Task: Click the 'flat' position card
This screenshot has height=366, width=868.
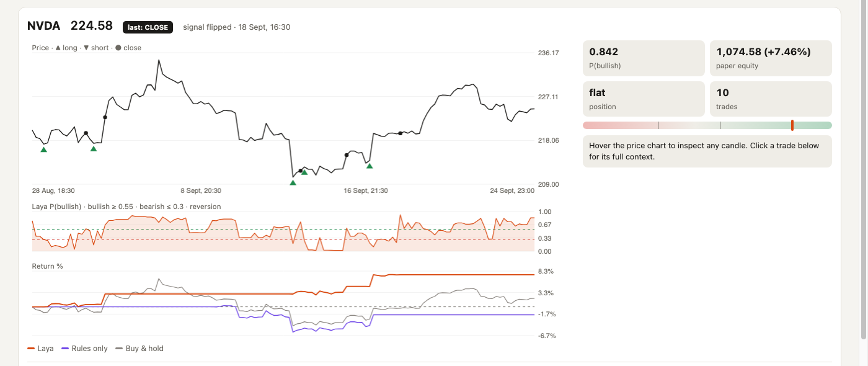Action: coord(644,99)
